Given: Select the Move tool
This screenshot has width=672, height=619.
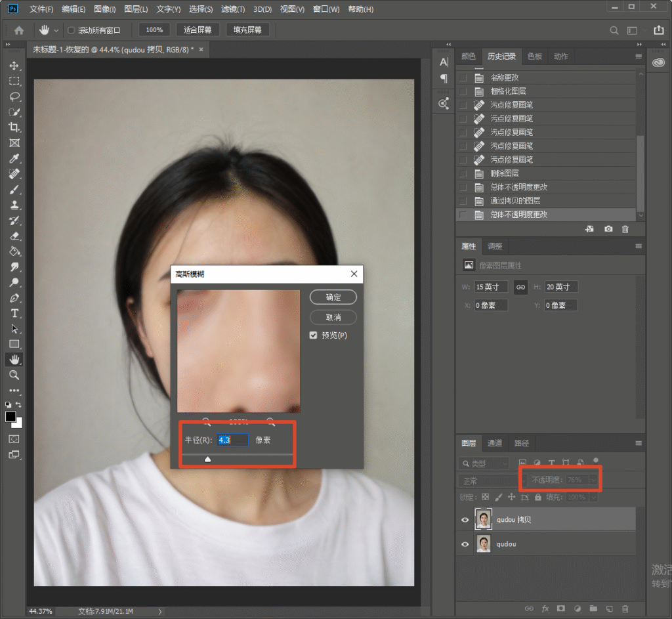Looking at the screenshot, I should 14,66.
